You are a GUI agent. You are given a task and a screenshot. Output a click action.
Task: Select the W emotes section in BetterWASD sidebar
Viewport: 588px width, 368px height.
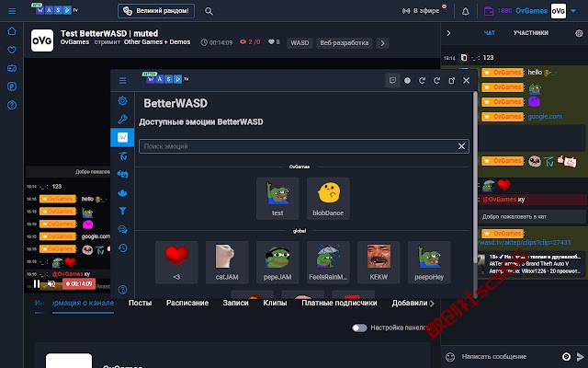[122, 137]
